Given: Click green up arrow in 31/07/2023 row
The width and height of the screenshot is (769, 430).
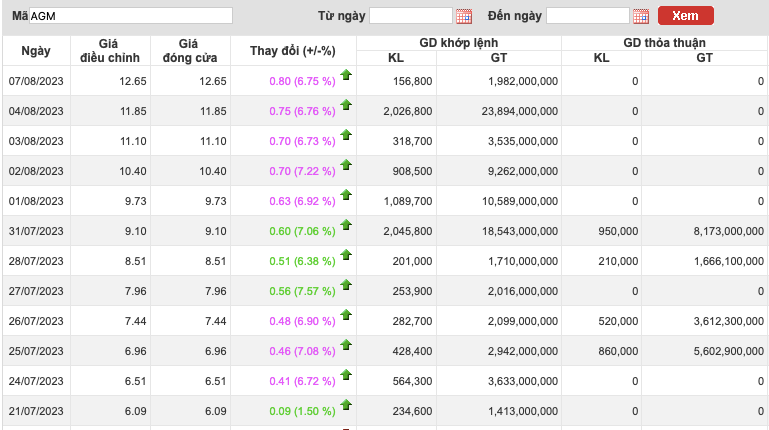Looking at the screenshot, I should 346,225.
